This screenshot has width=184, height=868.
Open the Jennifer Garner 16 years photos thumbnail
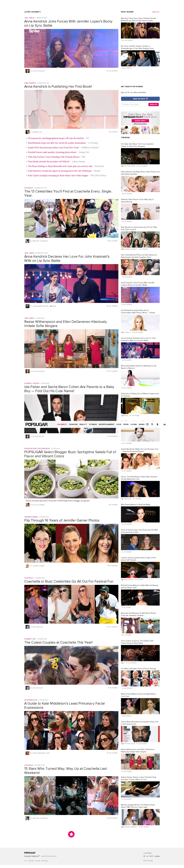[71, 543]
